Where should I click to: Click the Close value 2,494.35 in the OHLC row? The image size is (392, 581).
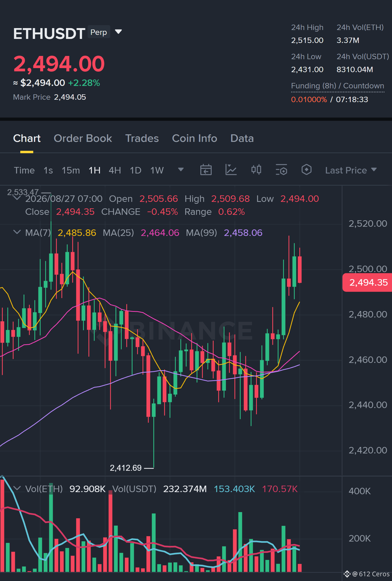(75, 212)
